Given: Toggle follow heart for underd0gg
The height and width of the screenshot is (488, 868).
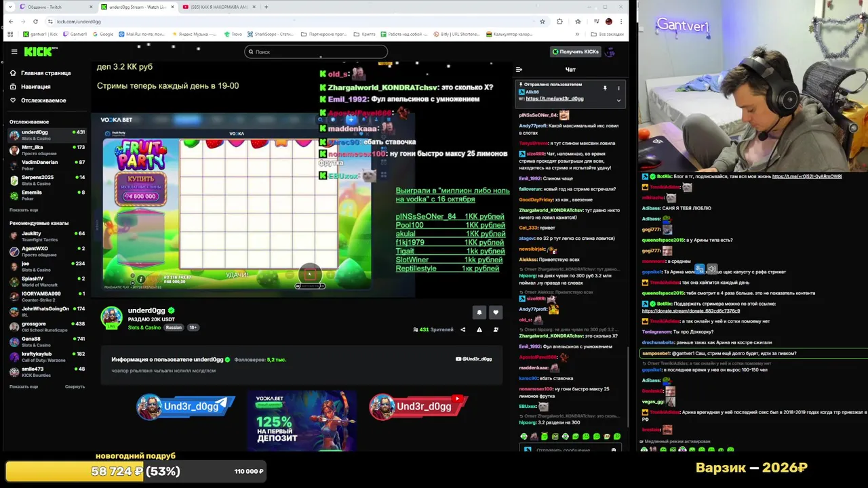Looking at the screenshot, I should (496, 312).
